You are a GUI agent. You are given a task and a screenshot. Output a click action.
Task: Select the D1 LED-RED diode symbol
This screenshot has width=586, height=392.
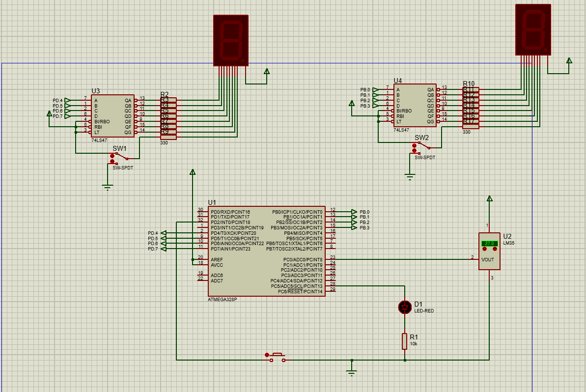405,307
